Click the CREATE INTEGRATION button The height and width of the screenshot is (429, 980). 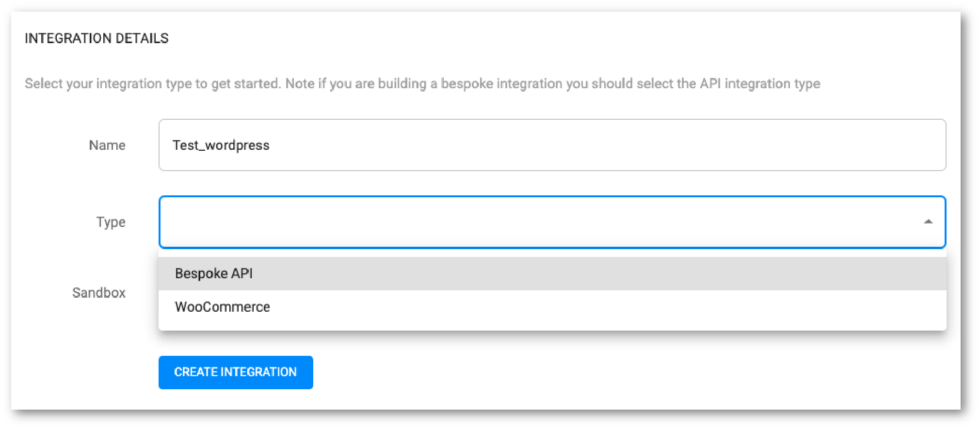[236, 372]
